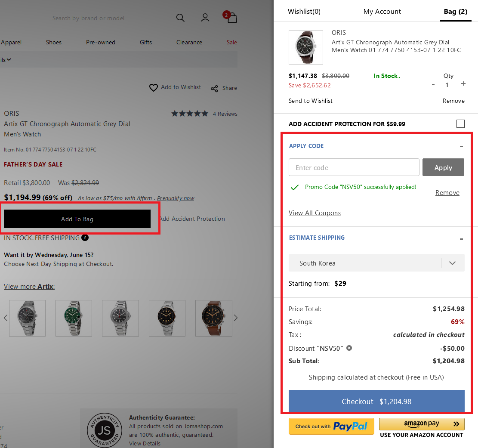478x448 pixels.
Task: Open the Sale menu
Action: [x=231, y=43]
